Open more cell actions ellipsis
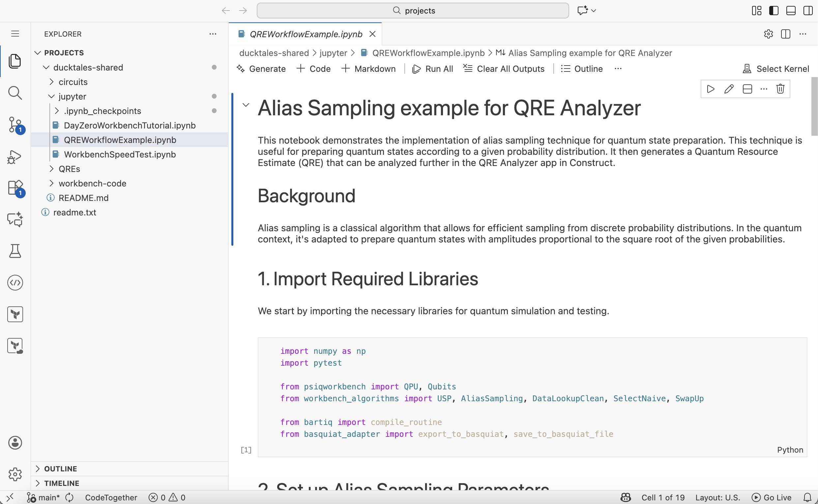The width and height of the screenshot is (818, 504). (764, 89)
